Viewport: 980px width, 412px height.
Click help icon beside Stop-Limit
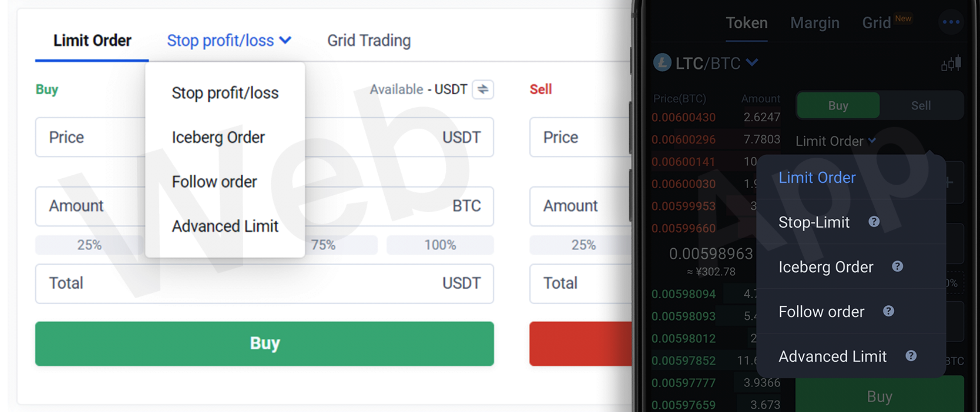click(874, 222)
